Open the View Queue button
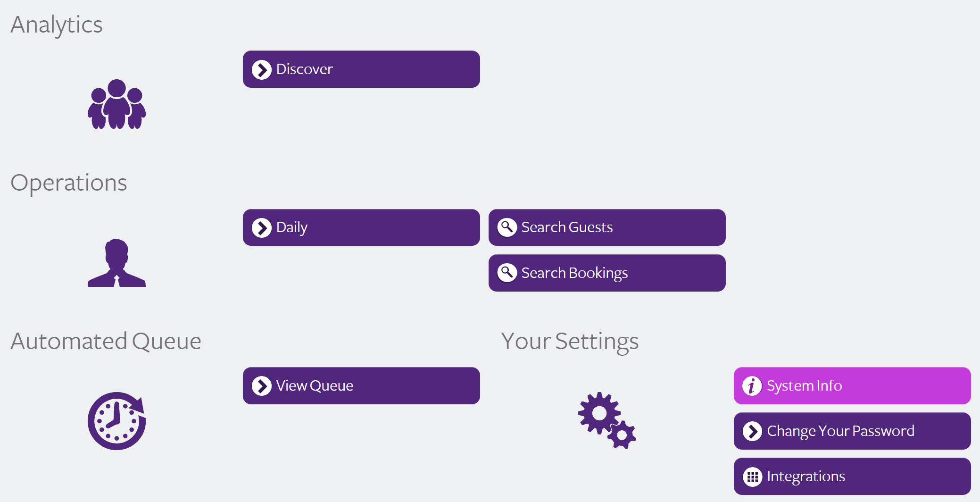The height and width of the screenshot is (502, 980). coord(361,386)
